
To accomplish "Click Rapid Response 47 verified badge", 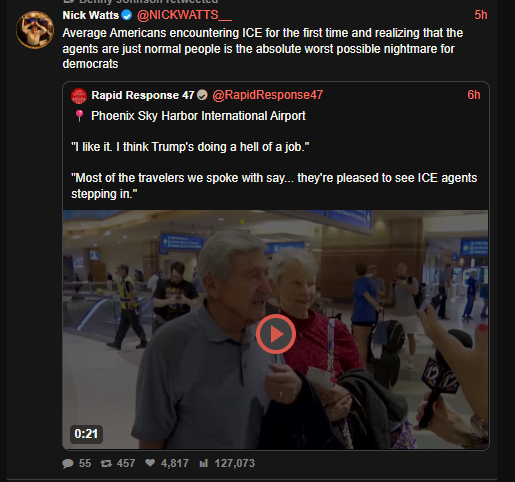I will 202,95.
